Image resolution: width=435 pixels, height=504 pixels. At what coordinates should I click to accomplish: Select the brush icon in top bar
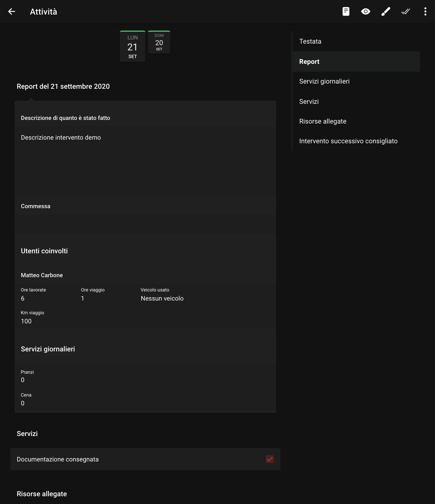(x=385, y=11)
